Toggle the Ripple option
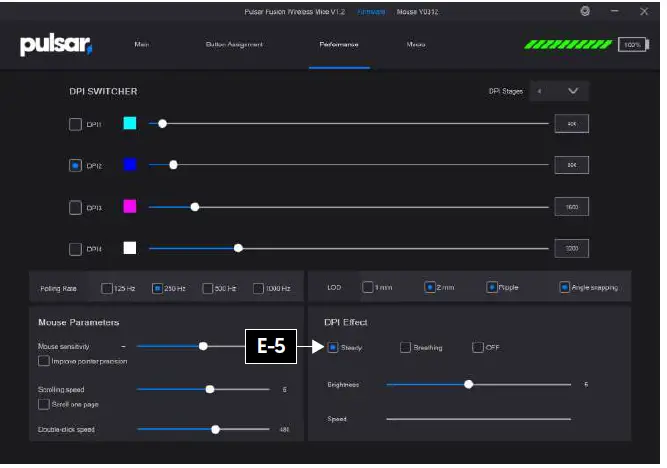Viewport: 667px width, 468px height. pos(492,287)
